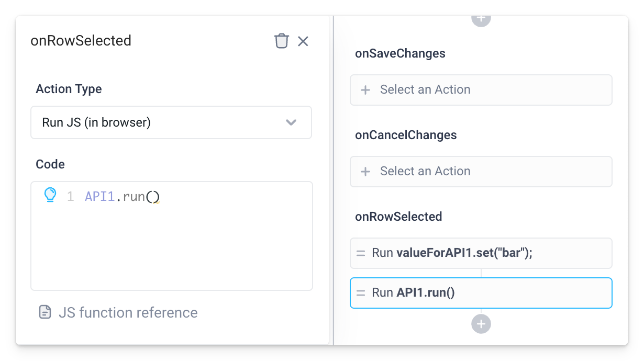644x361 pixels.
Task: Click the plus icon in onCancelChanges action
Action: click(x=365, y=172)
